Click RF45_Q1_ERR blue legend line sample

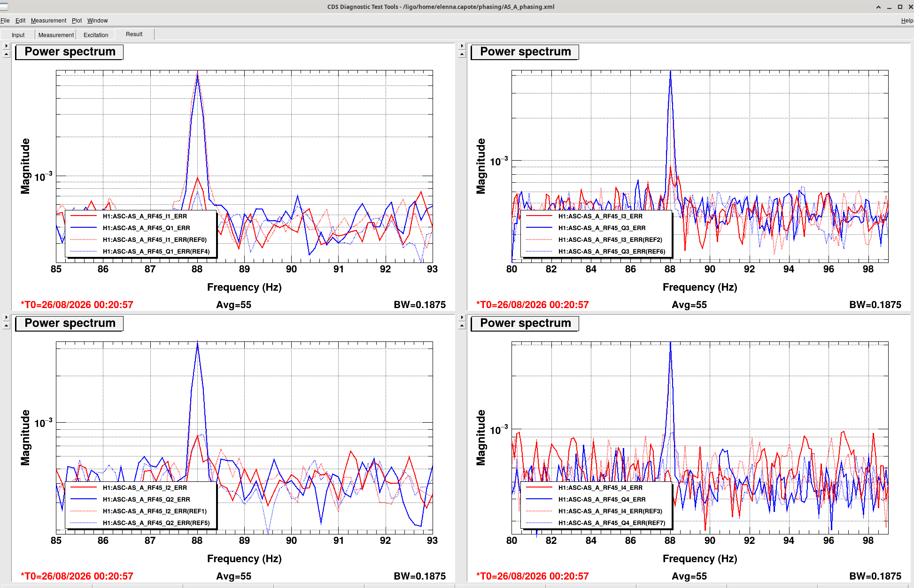[84, 228]
